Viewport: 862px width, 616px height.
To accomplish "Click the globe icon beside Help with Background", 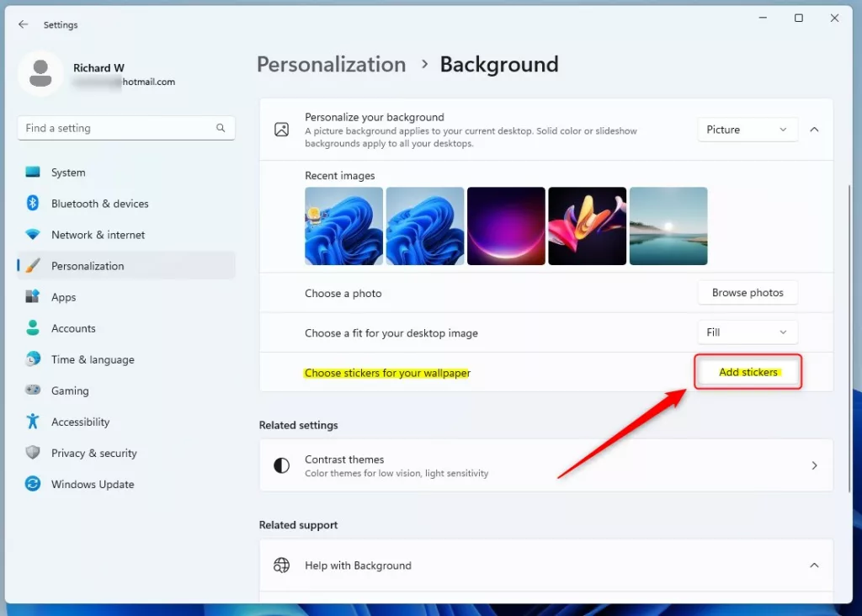I will (281, 565).
